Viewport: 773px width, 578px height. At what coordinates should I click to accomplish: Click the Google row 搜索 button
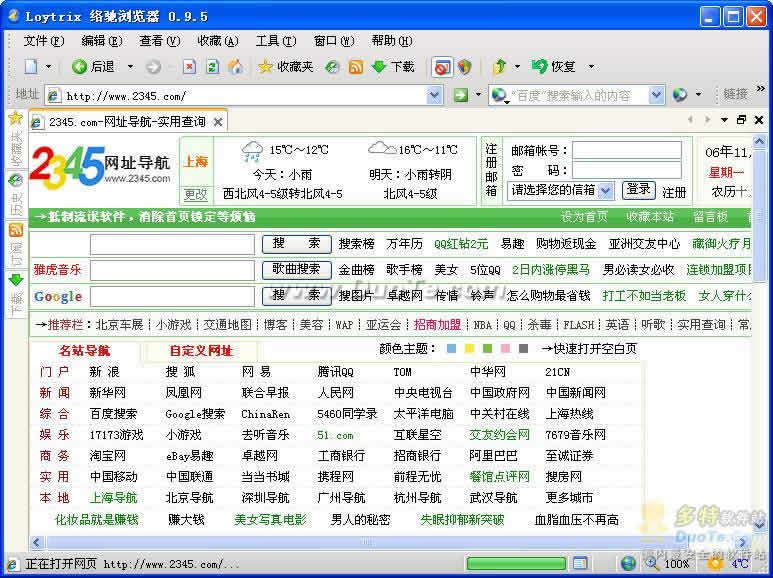pyautogui.click(x=296, y=296)
